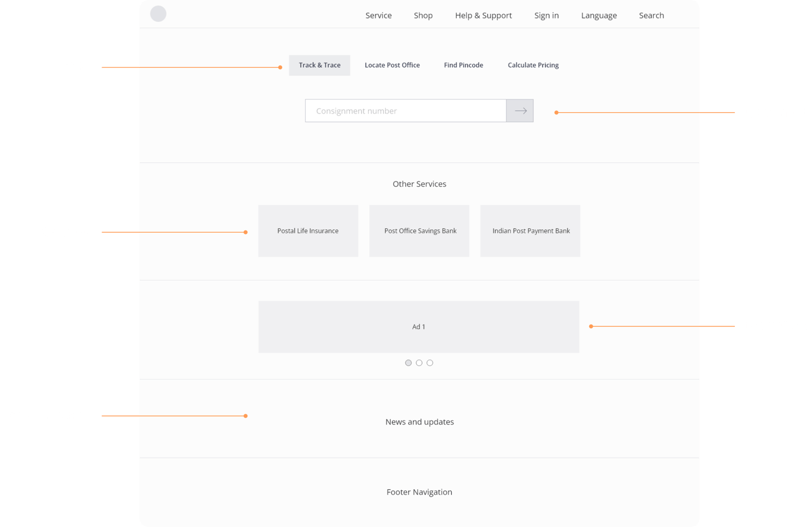This screenshot has height=527, width=812.
Task: Open the Service menu
Action: tap(378, 15)
